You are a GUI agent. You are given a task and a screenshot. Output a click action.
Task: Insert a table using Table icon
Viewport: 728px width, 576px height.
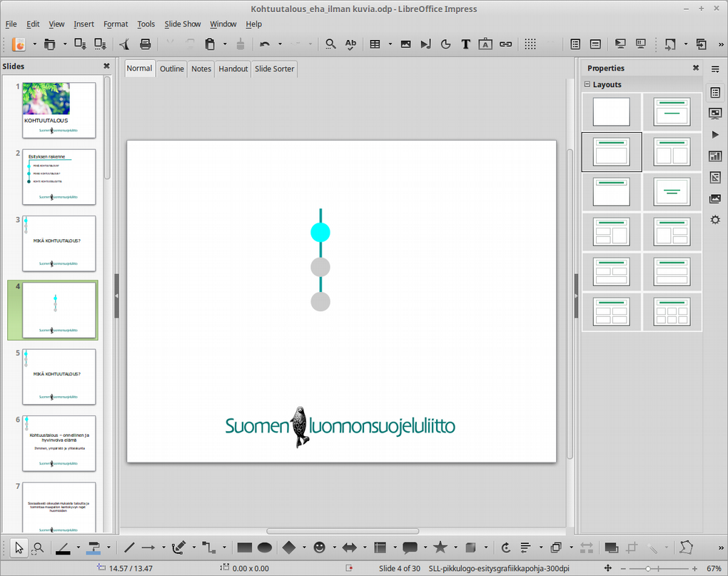coord(375,44)
